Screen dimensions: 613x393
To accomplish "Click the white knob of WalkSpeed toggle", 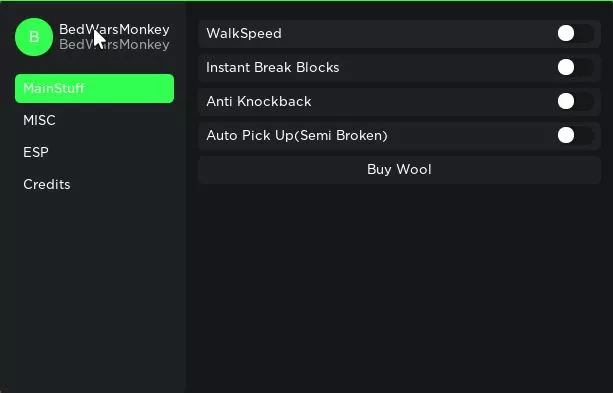I will pos(566,33).
